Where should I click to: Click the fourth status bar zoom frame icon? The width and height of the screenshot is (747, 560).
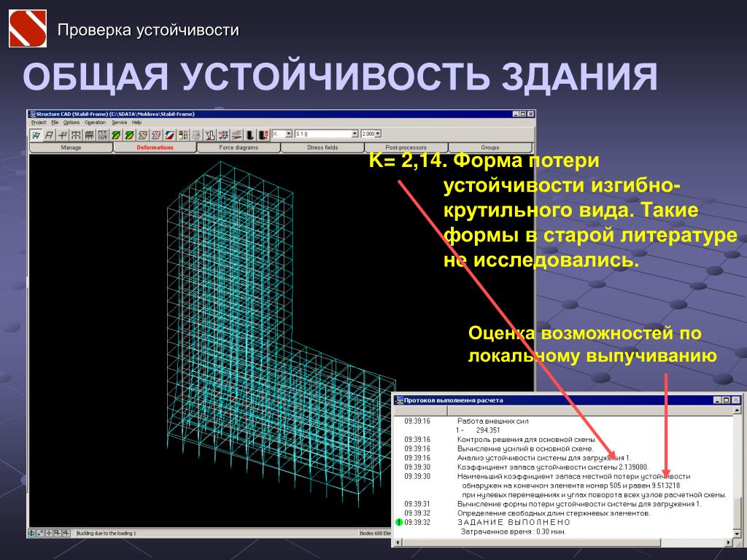click(x=58, y=533)
